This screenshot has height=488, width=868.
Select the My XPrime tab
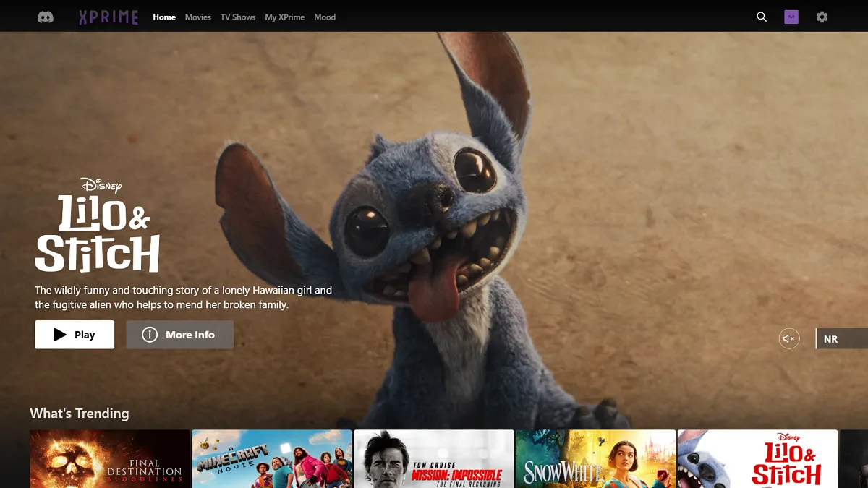pyautogui.click(x=285, y=17)
